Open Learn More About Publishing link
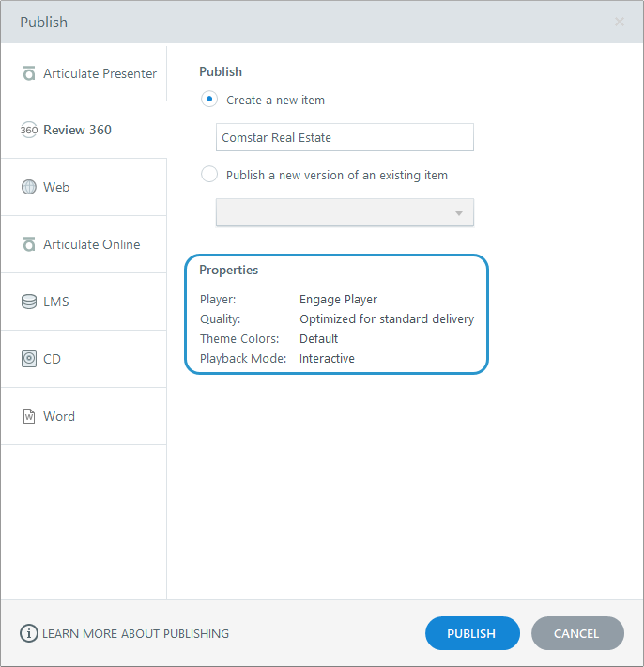644x667 pixels. (x=135, y=634)
